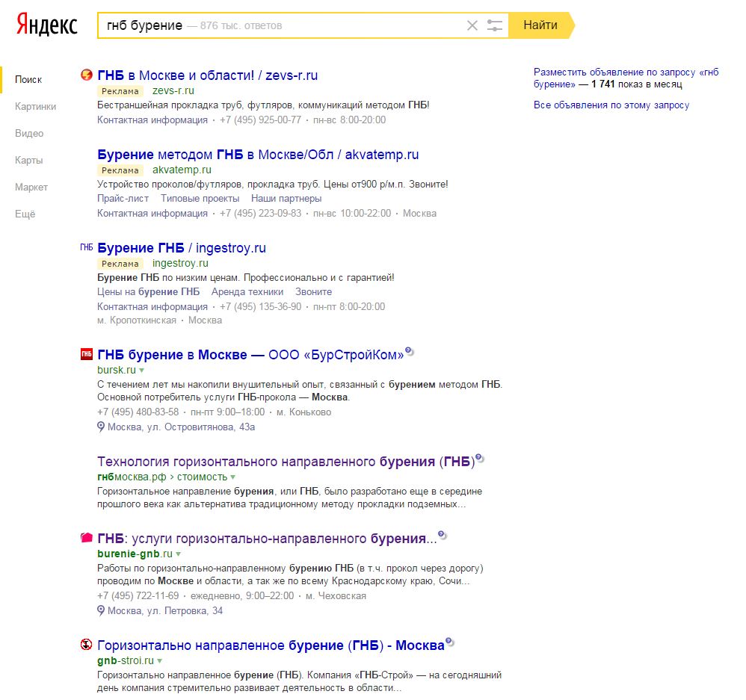Open Бурение ГНБ / ingestroy.ru result
Image resolution: width=746 pixels, height=700 pixels.
181,248
